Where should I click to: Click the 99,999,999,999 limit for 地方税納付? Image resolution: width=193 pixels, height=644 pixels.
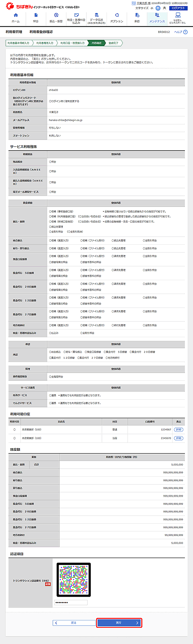click(174, 535)
